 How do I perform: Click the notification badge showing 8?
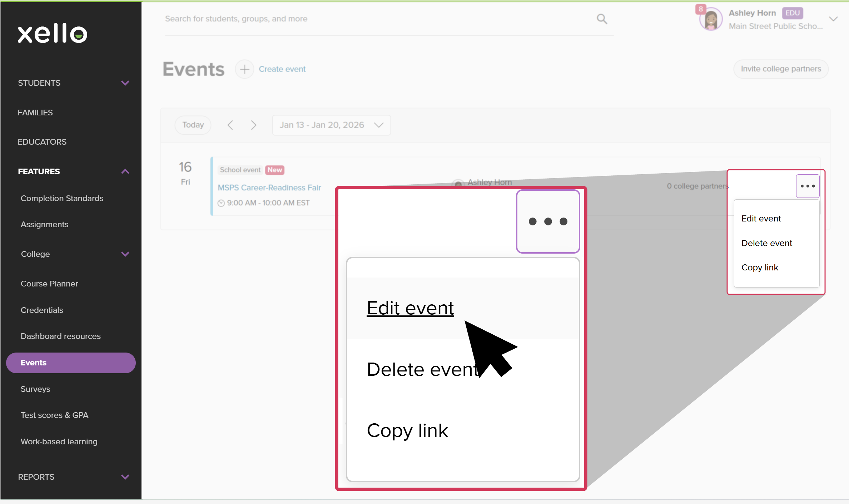click(700, 9)
